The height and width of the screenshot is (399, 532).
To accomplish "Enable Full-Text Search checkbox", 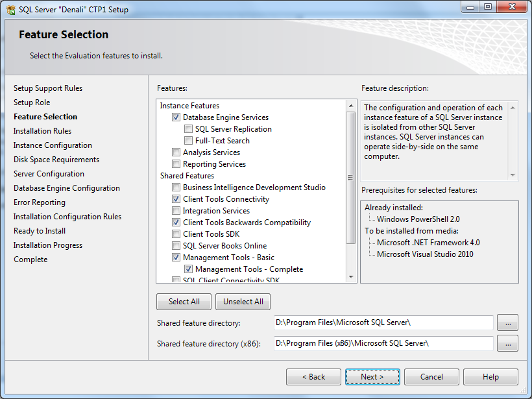I will pyautogui.click(x=188, y=141).
